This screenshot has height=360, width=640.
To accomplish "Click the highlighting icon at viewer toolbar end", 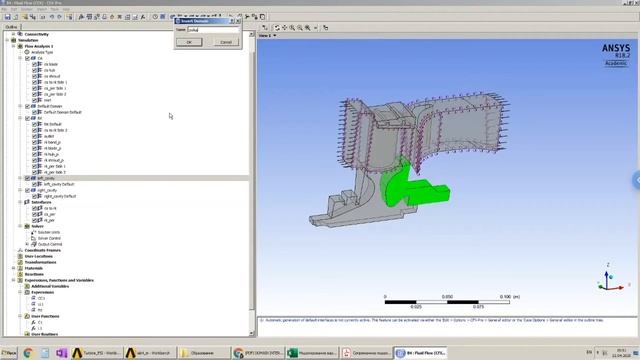I will tap(325, 28).
